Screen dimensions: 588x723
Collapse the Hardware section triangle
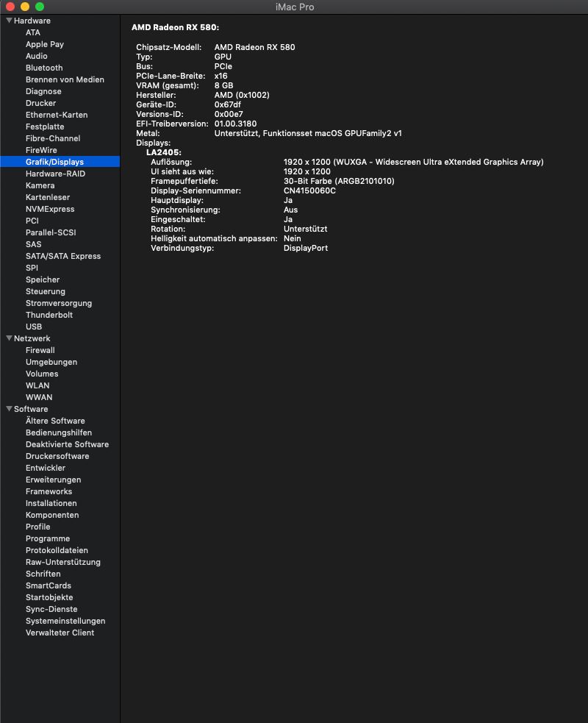pos(9,21)
